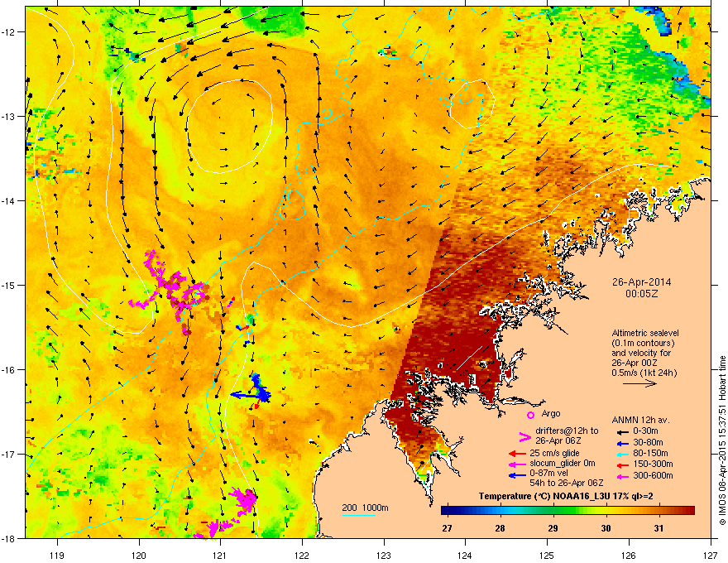Click colorbar tick label '29'
This screenshot has width=728, height=563.
(553, 528)
